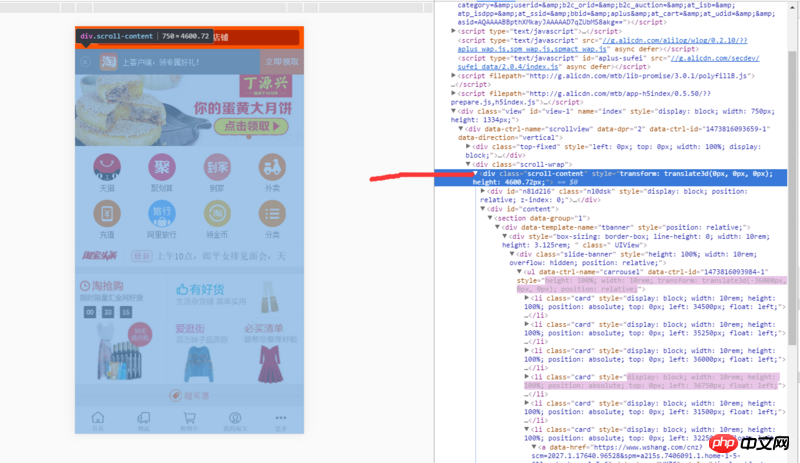Open 我的淘宝 profile icon
The height and width of the screenshot is (463, 800).
coord(235,421)
